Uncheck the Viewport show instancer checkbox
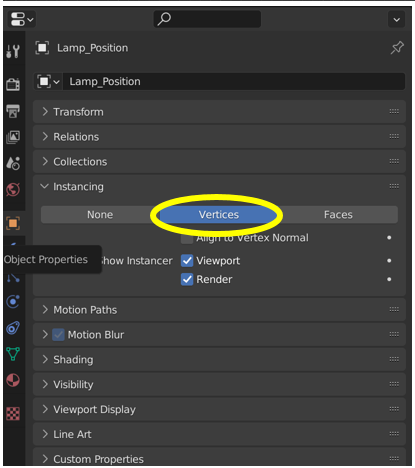 click(x=187, y=261)
